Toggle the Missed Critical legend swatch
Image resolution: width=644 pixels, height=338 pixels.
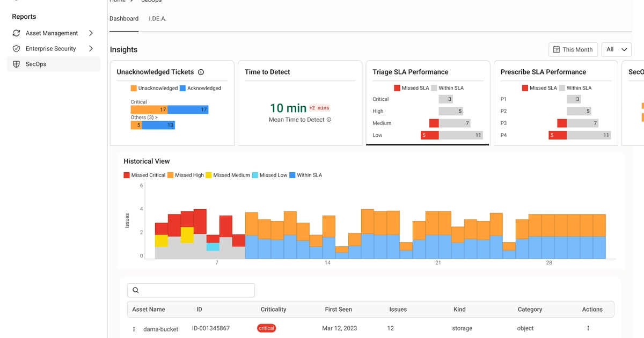pos(127,175)
